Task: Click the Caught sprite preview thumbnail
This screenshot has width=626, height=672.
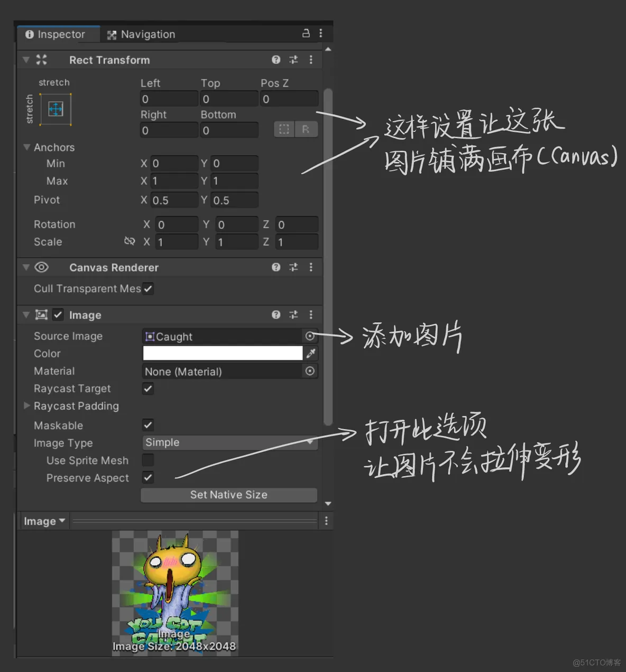Action: point(175,593)
